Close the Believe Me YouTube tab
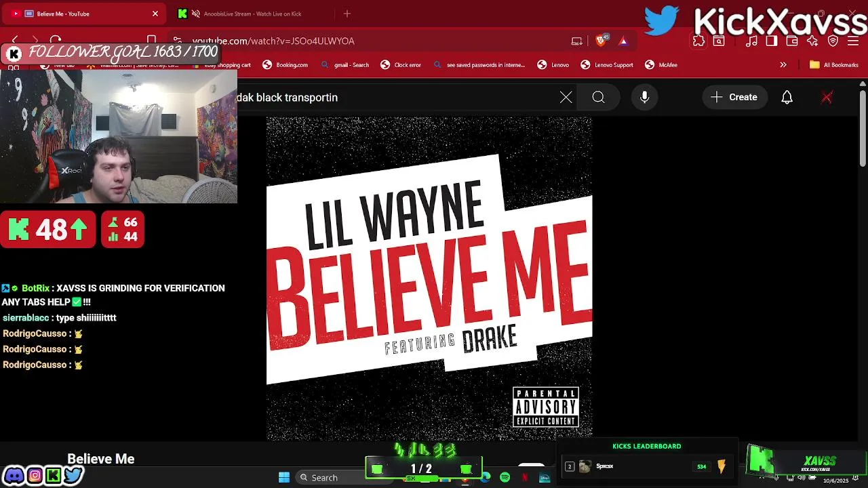868x488 pixels. coord(155,14)
